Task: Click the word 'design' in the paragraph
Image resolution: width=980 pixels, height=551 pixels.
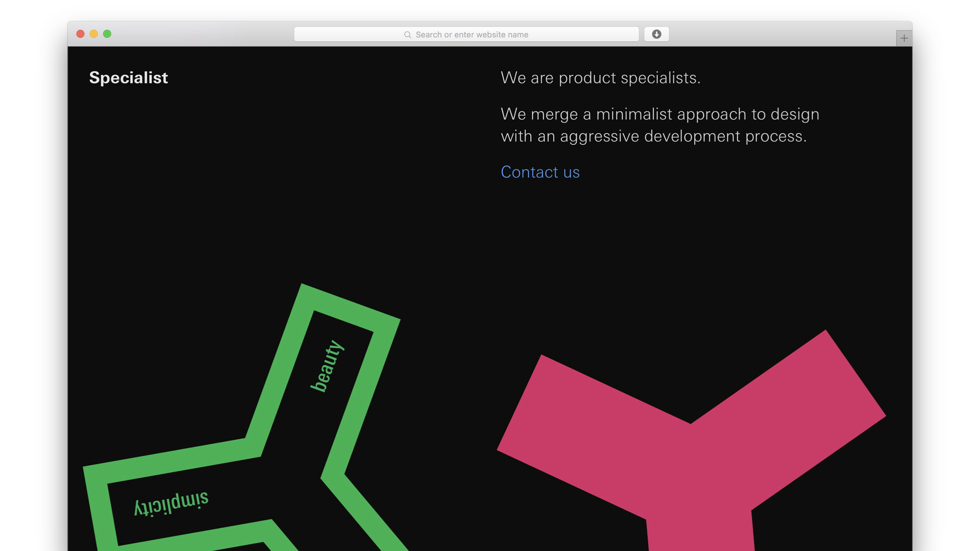Action: click(x=795, y=114)
